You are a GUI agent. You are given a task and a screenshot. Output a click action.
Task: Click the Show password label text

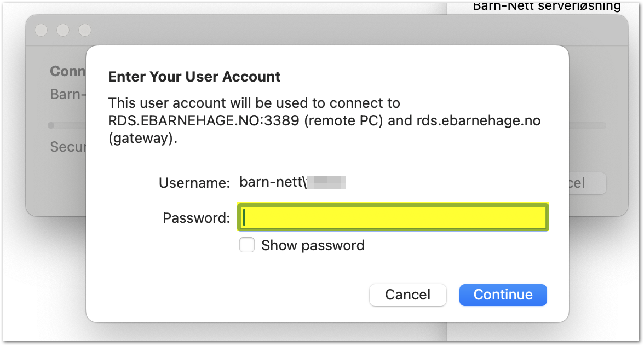(313, 245)
